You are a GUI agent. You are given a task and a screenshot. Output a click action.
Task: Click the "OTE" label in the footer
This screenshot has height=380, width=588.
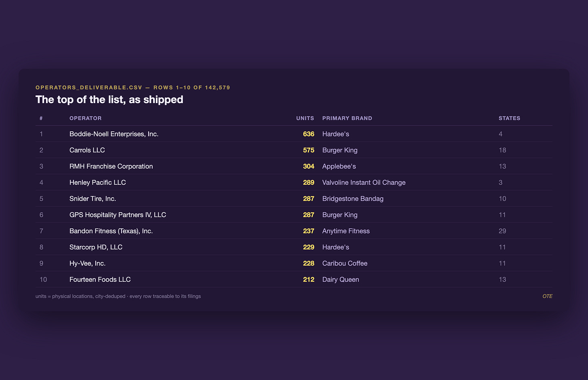548,296
